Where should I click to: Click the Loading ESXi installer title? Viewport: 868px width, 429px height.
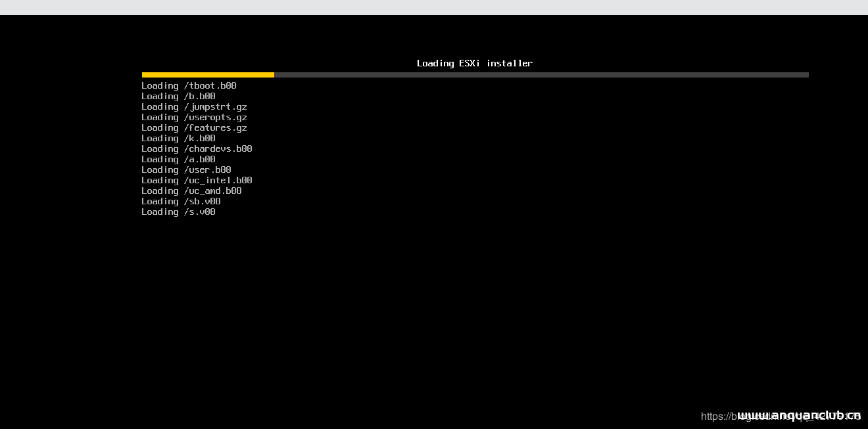pos(474,63)
